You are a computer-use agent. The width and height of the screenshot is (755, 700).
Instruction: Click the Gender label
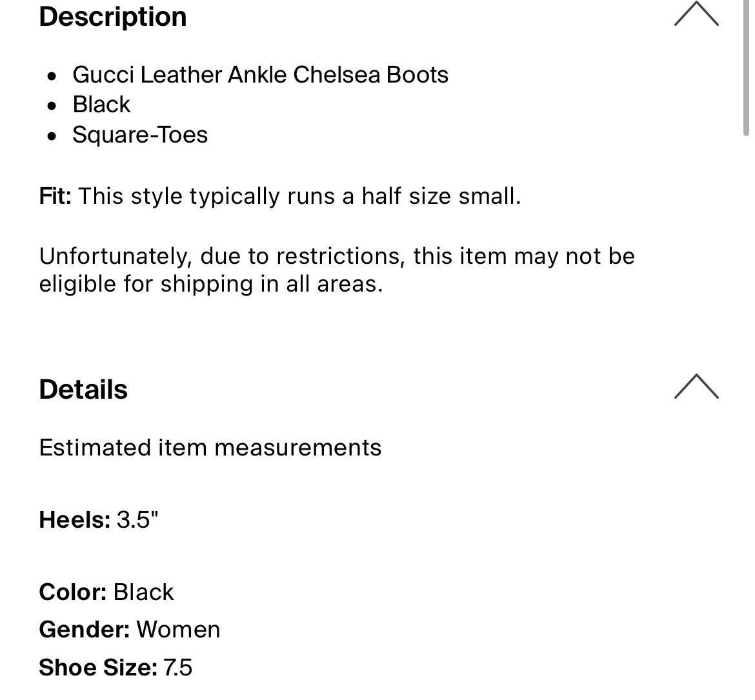click(85, 630)
